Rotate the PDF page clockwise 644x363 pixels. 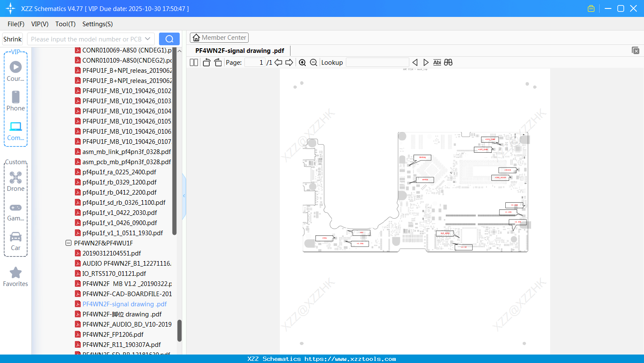click(218, 63)
